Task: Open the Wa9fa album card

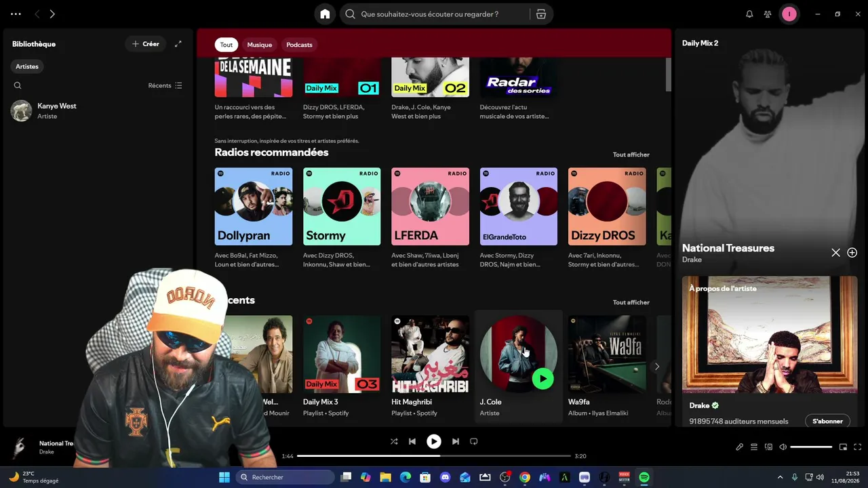Action: (607, 366)
